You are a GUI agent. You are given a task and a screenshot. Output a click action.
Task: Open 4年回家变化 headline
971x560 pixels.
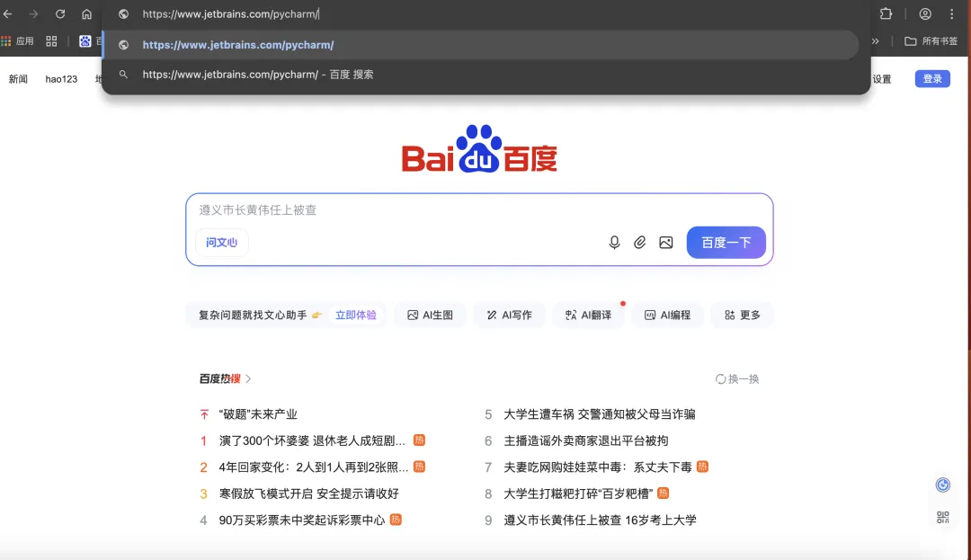pyautogui.click(x=314, y=467)
